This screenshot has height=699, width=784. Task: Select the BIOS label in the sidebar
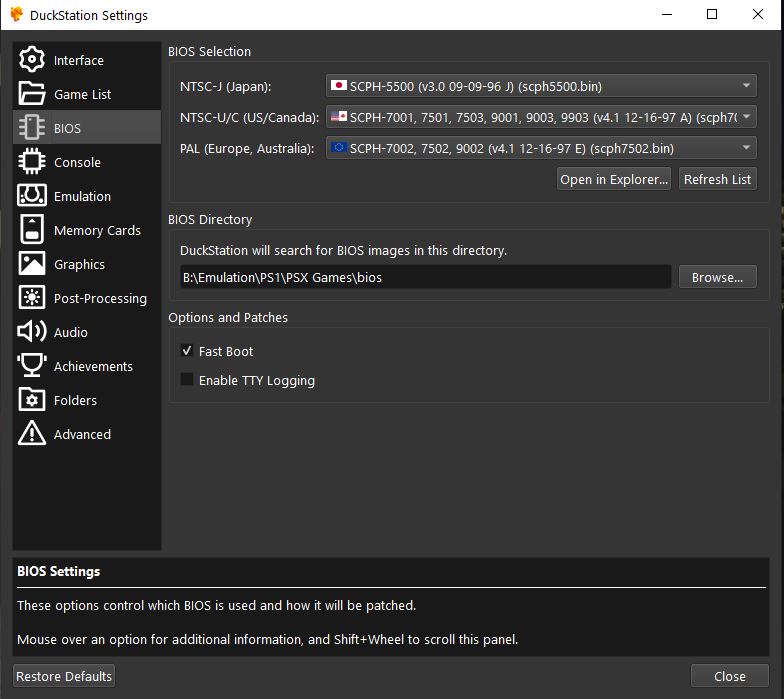(x=67, y=128)
